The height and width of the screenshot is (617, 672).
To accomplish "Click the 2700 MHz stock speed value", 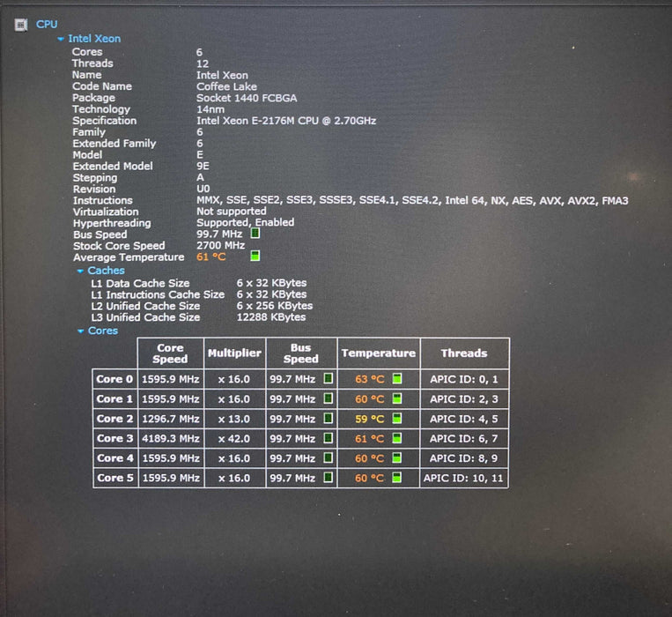I will point(221,246).
